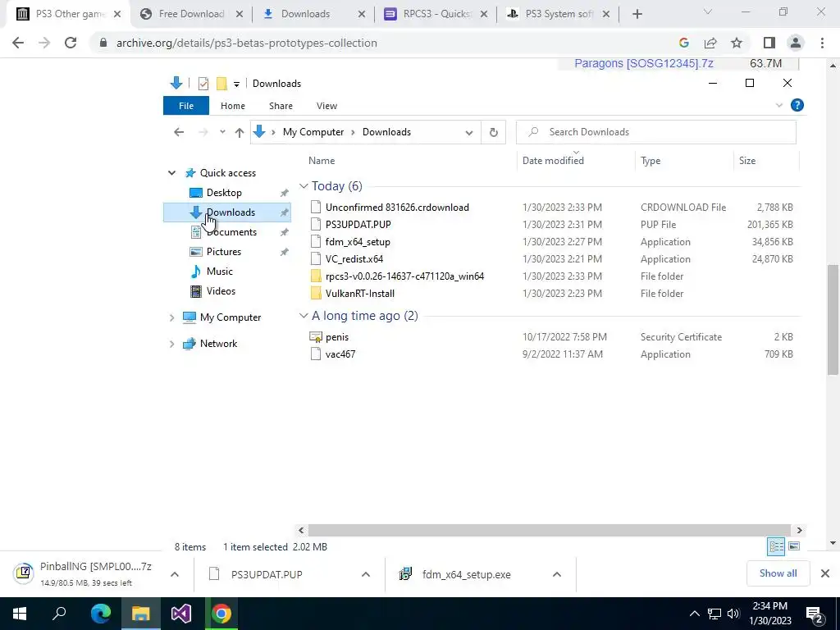Screen dimensions: 840x630
Task: Open the View ribbon tab
Action: click(x=326, y=106)
